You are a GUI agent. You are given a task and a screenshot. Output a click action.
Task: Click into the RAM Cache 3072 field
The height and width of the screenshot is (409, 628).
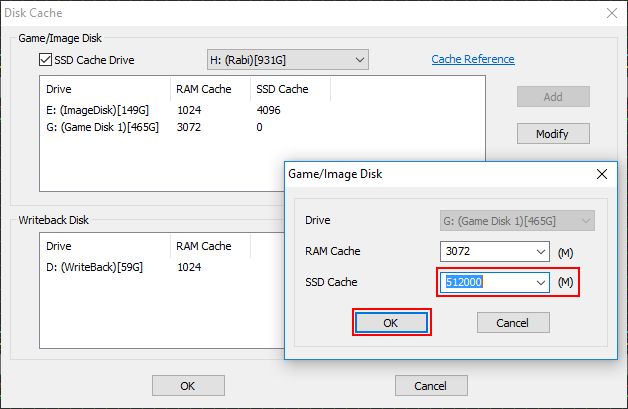point(487,252)
